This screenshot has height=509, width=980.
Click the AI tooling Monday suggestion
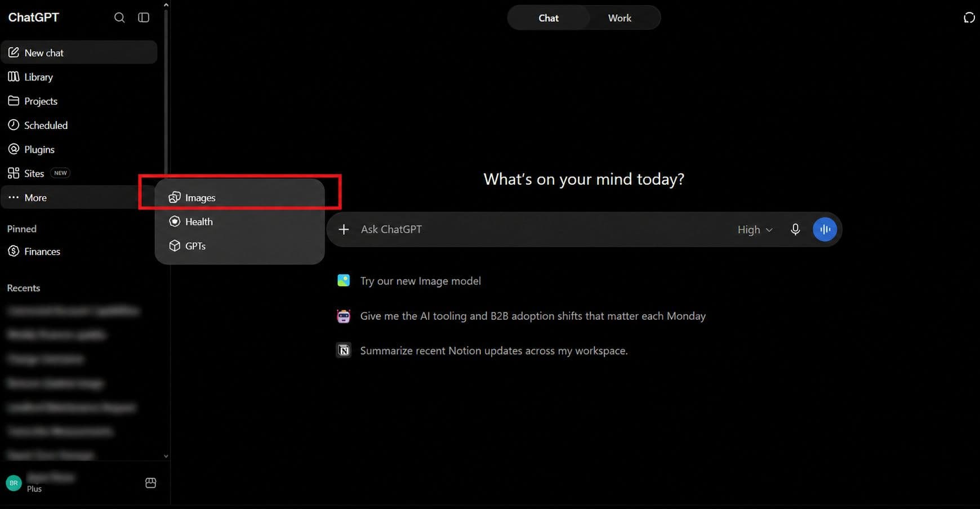point(533,316)
